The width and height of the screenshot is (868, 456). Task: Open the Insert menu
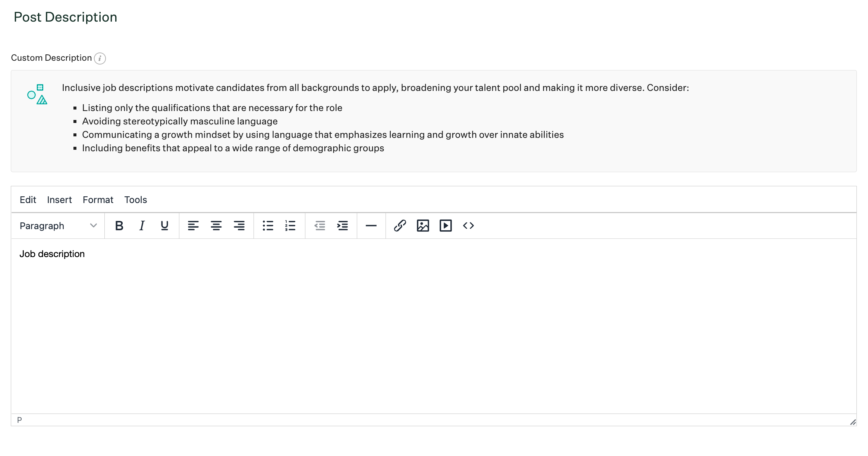60,200
